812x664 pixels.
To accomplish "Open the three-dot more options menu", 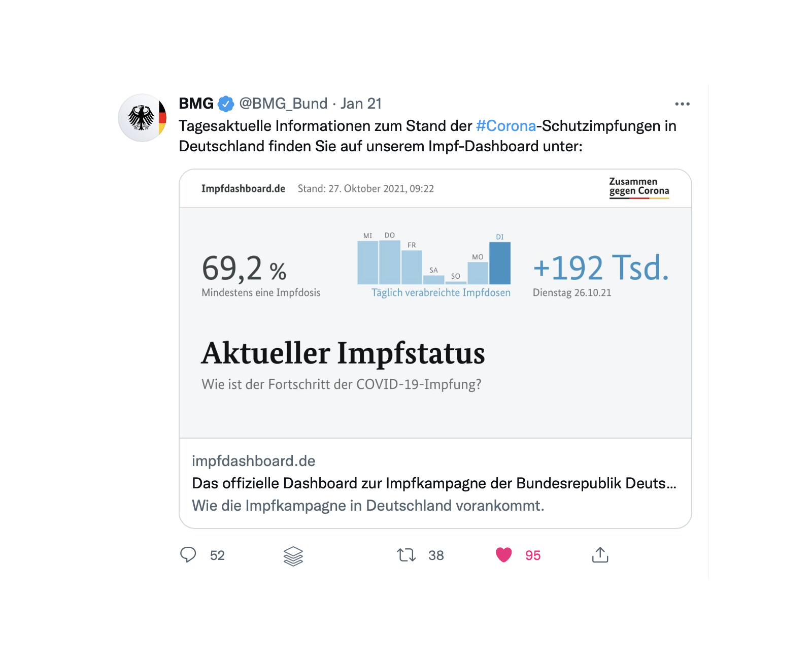I will [682, 104].
